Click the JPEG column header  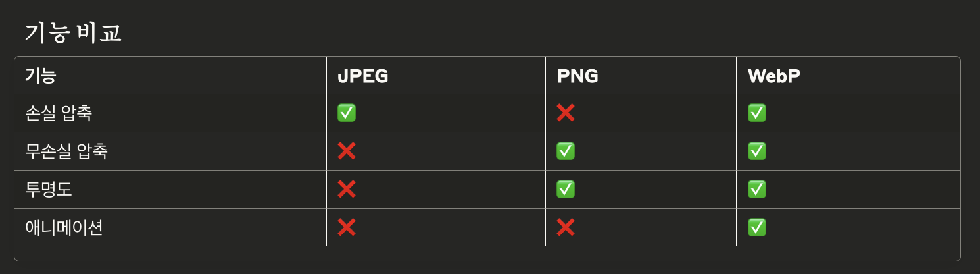[x=362, y=76]
